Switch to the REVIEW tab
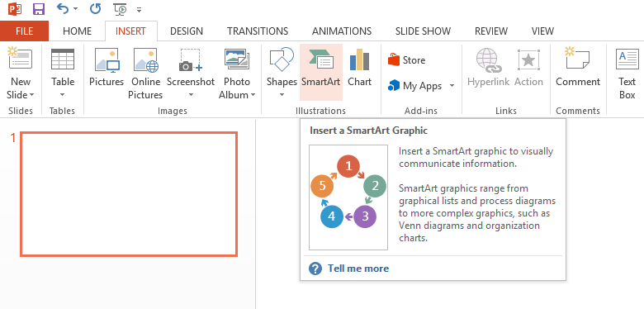This screenshot has height=309, width=644. [491, 31]
